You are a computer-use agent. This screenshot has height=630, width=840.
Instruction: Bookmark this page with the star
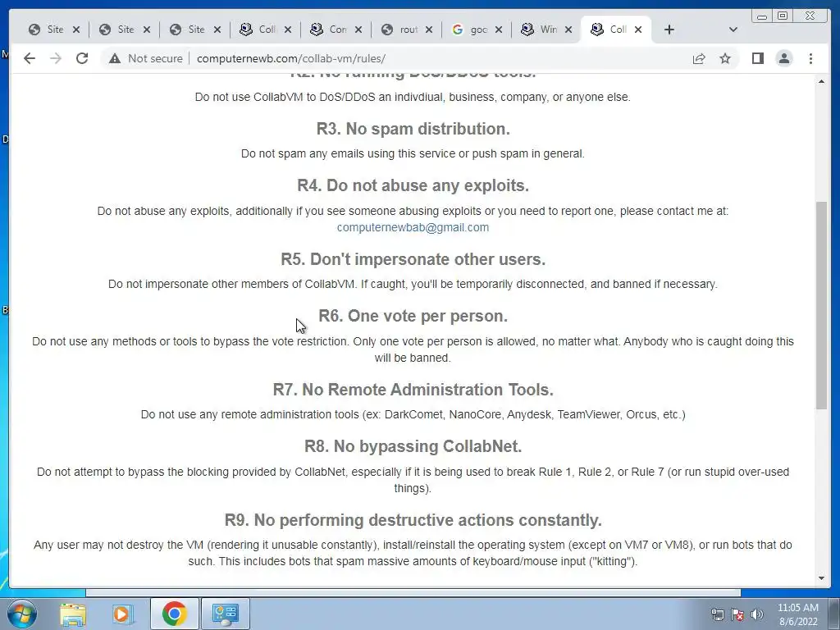(x=725, y=58)
